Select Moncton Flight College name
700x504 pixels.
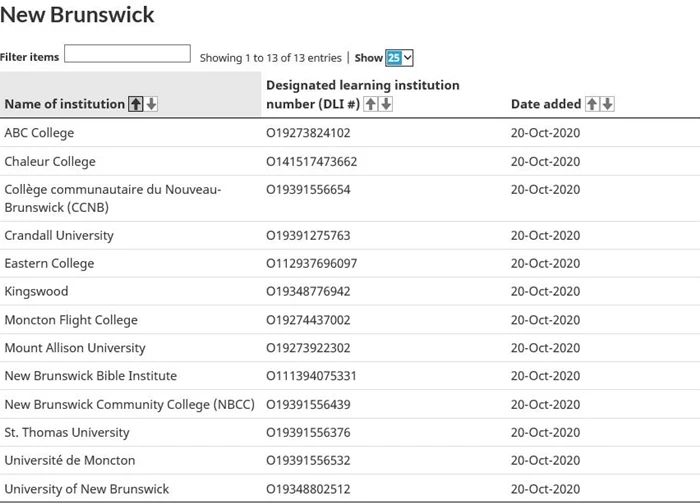coord(71,320)
